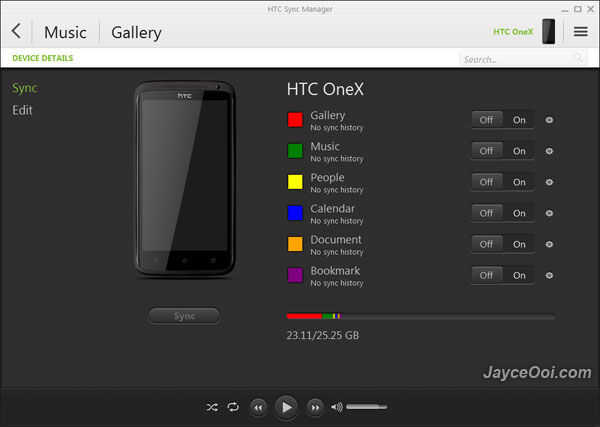Click the orange Document color swatch

point(295,244)
